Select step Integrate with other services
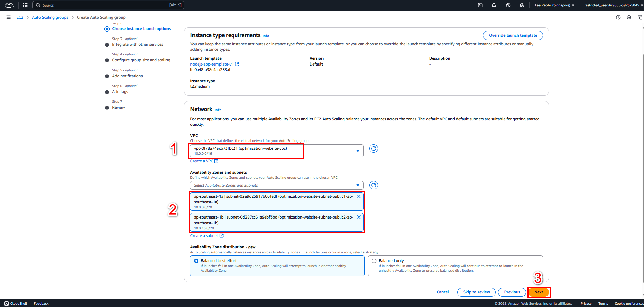This screenshot has width=644, height=307. 138,44
